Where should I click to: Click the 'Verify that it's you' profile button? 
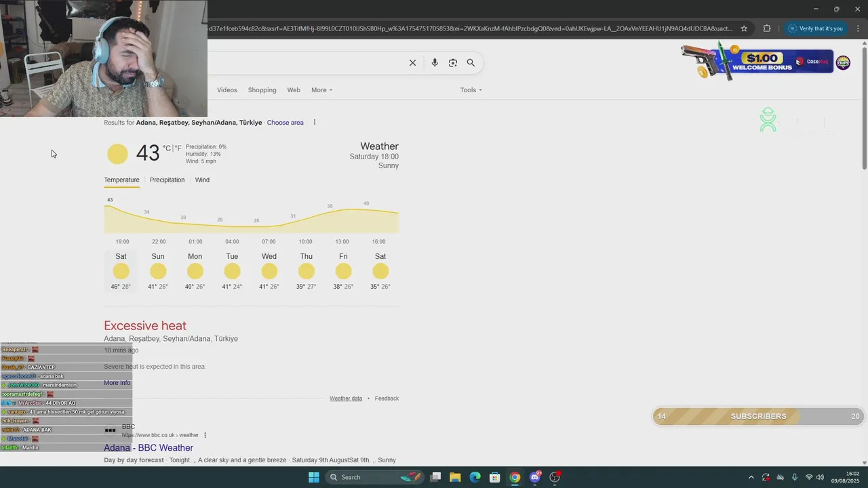tap(816, 28)
